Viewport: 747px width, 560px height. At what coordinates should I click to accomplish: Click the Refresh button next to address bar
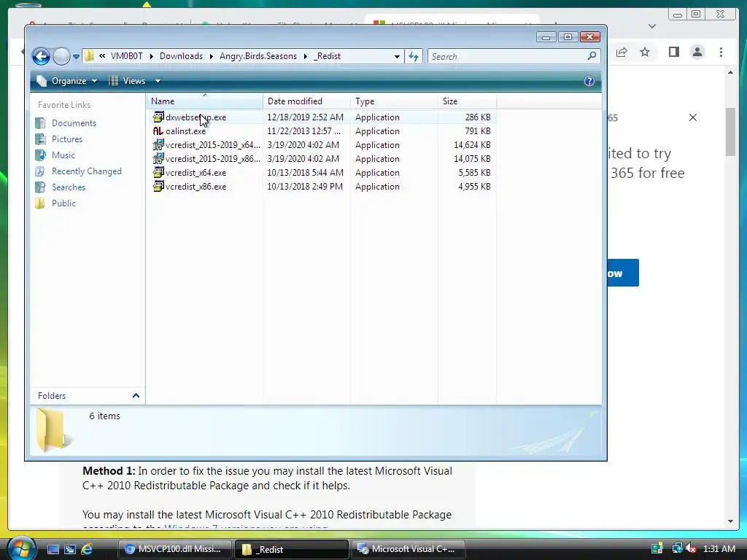coord(414,57)
